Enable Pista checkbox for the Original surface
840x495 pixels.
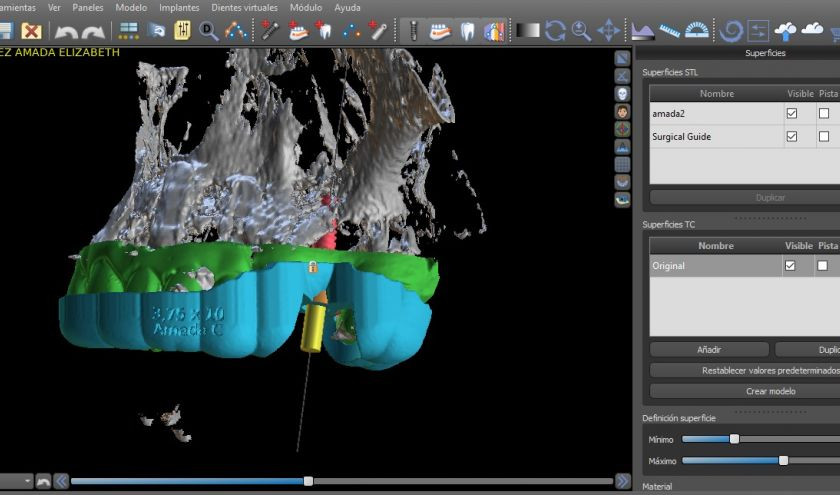pos(823,266)
